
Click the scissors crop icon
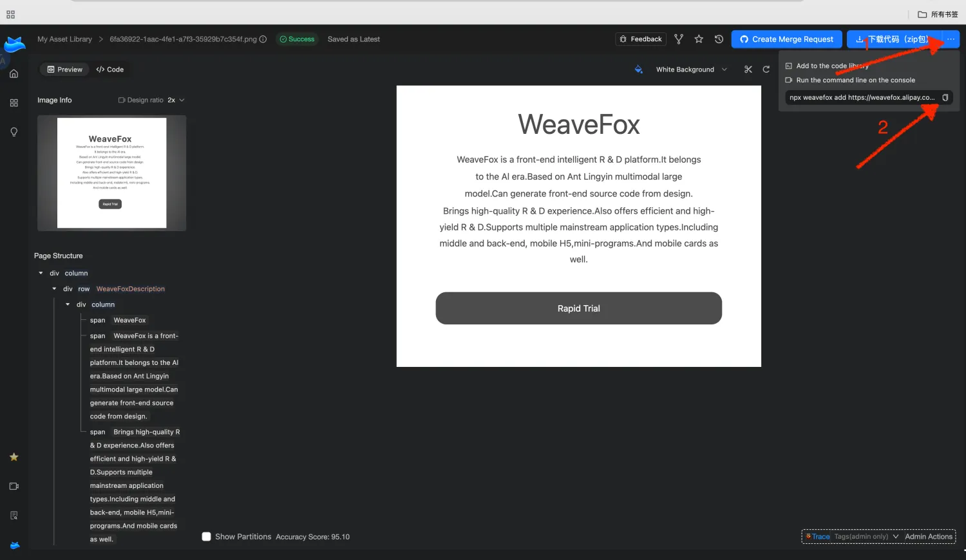(x=748, y=70)
